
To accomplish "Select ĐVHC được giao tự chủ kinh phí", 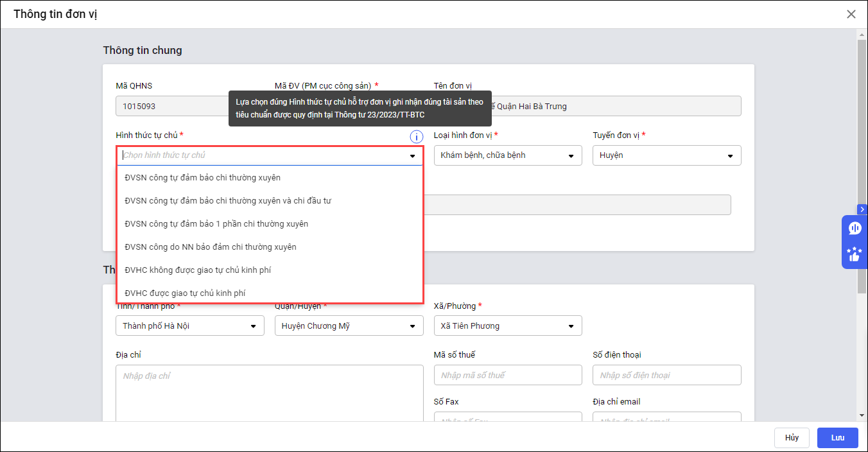I will (x=185, y=293).
